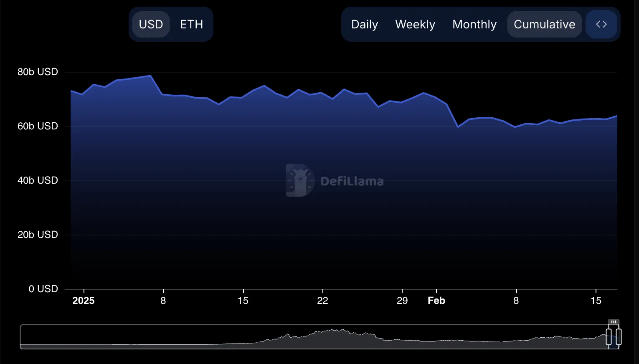
Task: Click the sharp dip point in early February
Action: 458,126
